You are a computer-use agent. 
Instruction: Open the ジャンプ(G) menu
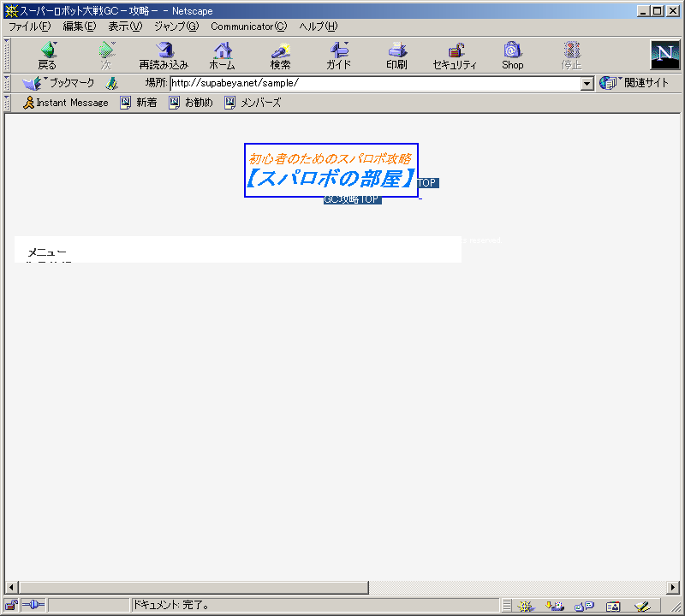(x=176, y=27)
